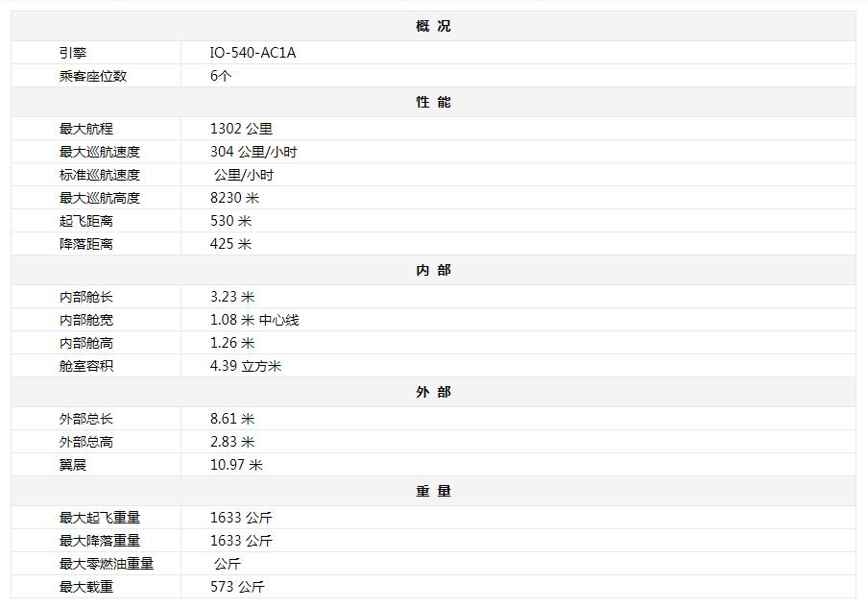Select the 起飞距离 row label

point(85,221)
